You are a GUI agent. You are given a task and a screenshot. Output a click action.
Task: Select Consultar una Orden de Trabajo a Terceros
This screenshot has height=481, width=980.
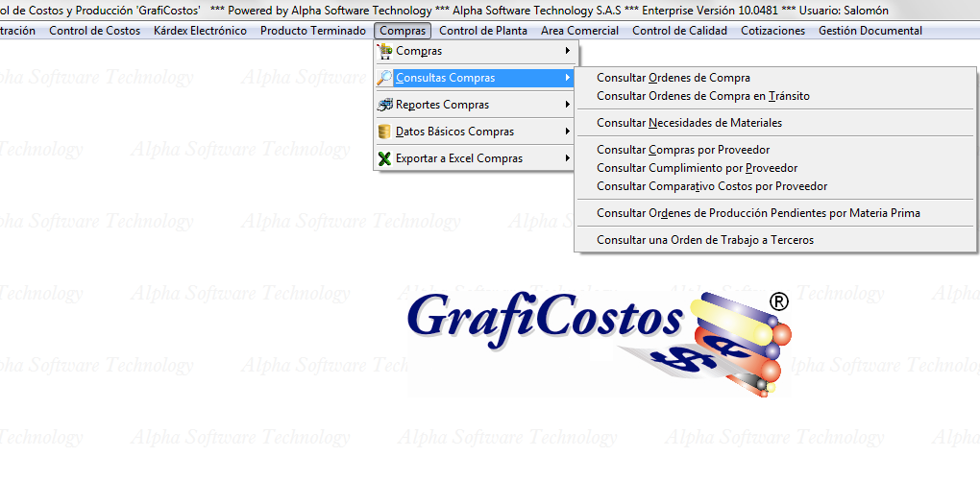(704, 240)
